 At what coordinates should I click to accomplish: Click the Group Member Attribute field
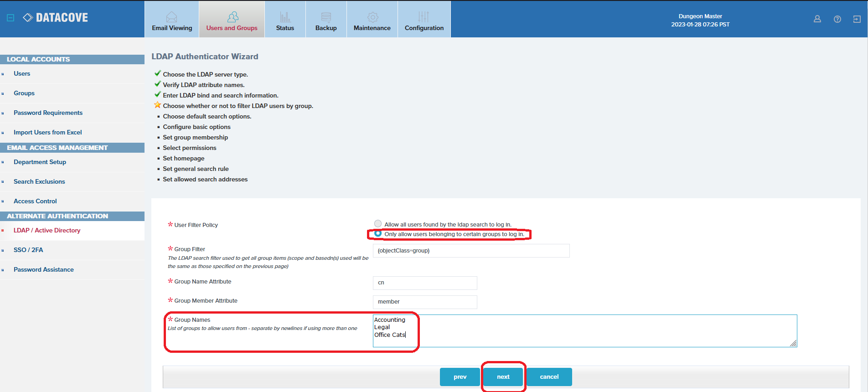(424, 302)
